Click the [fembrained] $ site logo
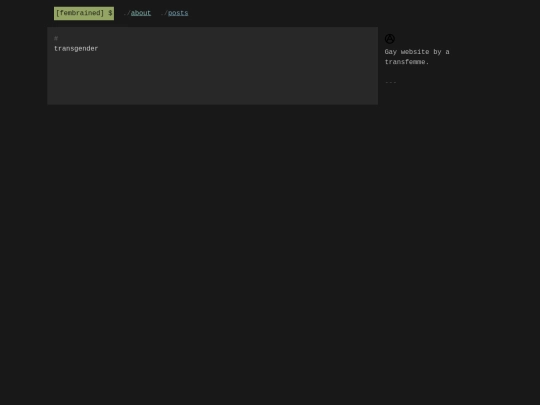 [x=84, y=13]
